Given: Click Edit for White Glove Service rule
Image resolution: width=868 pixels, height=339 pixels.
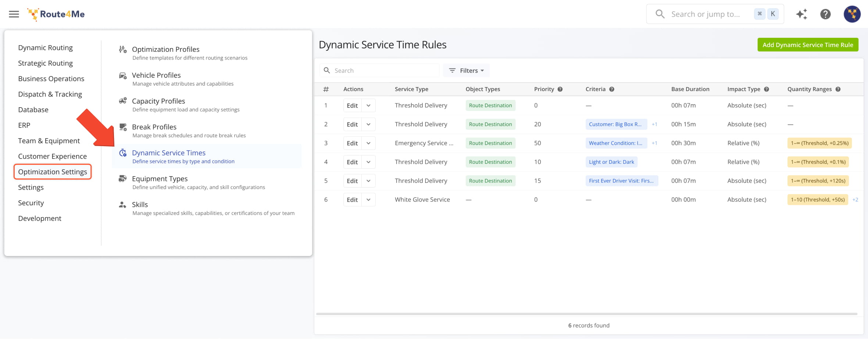Looking at the screenshot, I should click(352, 200).
